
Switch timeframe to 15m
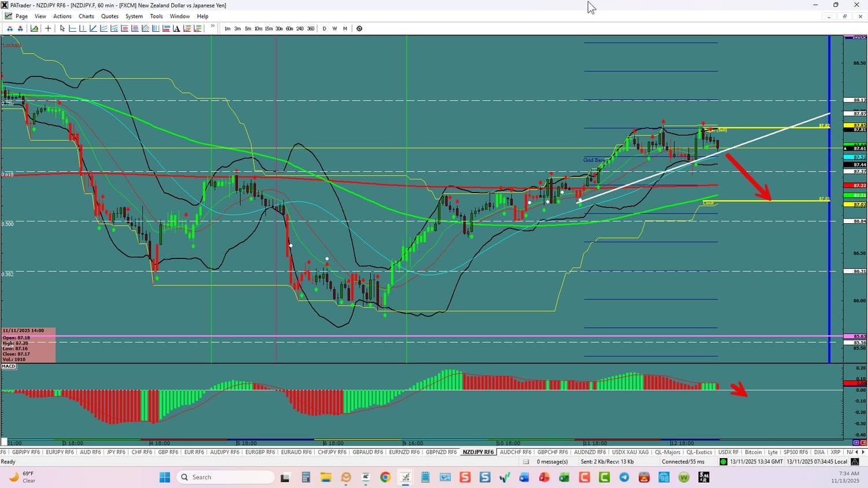pos(269,28)
